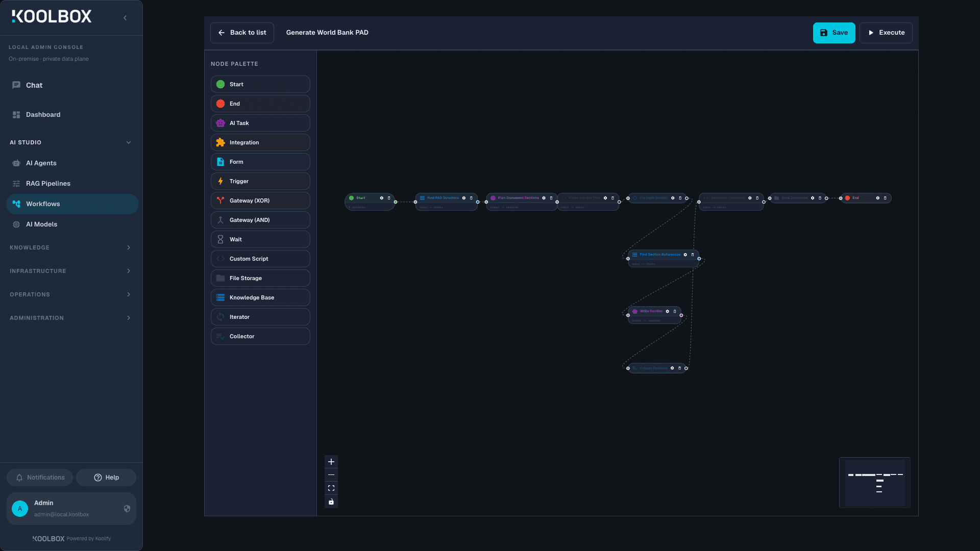The height and width of the screenshot is (551, 980).
Task: Click trash icon on Find PAD Structure node
Action: pos(471,198)
